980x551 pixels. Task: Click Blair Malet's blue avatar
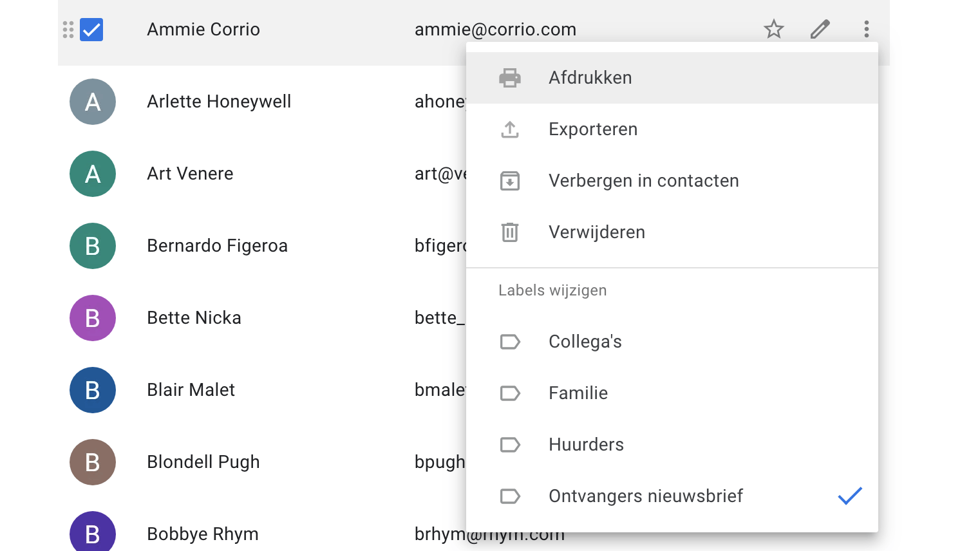pyautogui.click(x=93, y=390)
